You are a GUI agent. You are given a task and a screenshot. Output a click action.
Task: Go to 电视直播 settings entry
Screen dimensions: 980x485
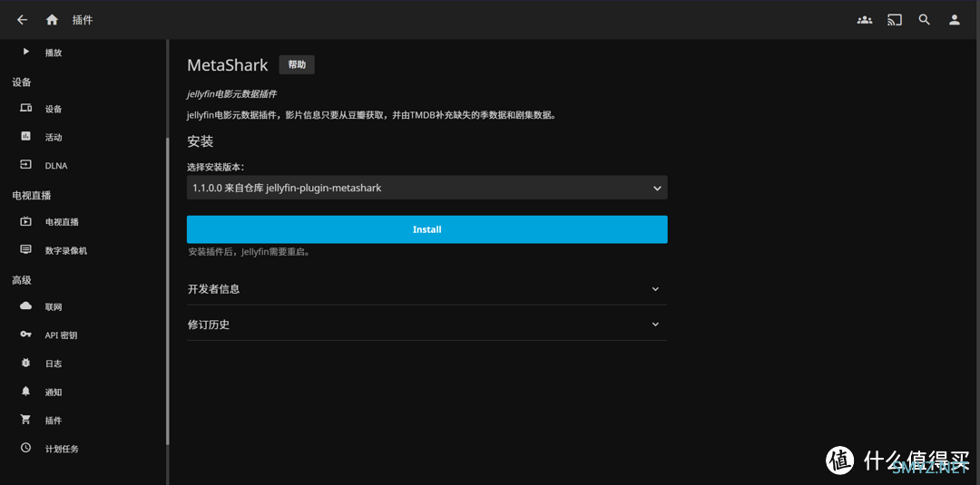click(x=83, y=221)
